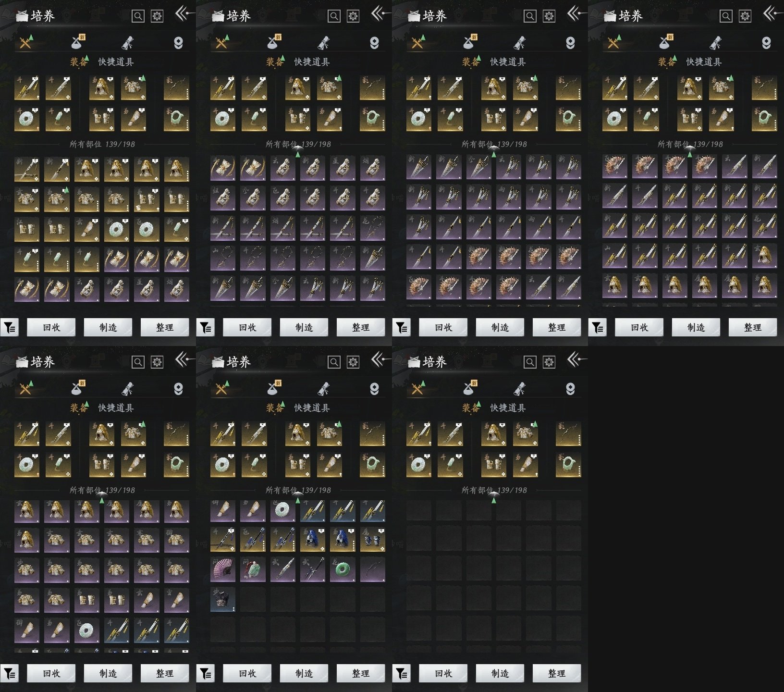The image size is (784, 692).
Task: Click 回收 in the empty-grid panel
Action: tap(443, 674)
